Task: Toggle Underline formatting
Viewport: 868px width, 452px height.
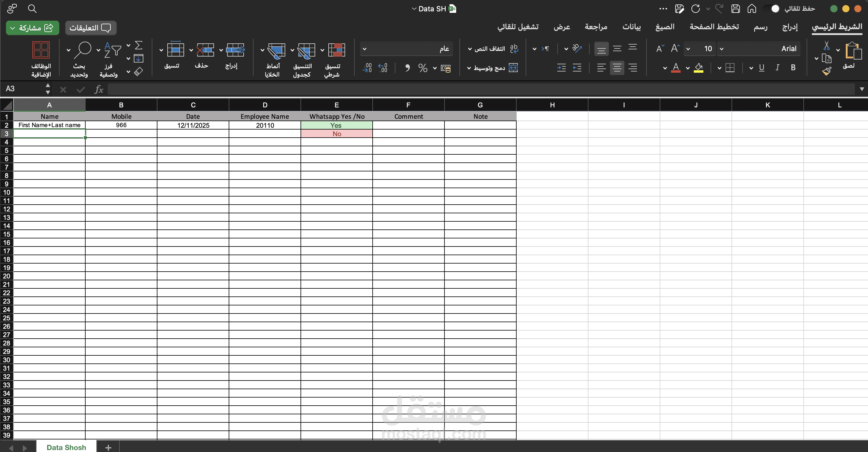Action: click(x=761, y=68)
